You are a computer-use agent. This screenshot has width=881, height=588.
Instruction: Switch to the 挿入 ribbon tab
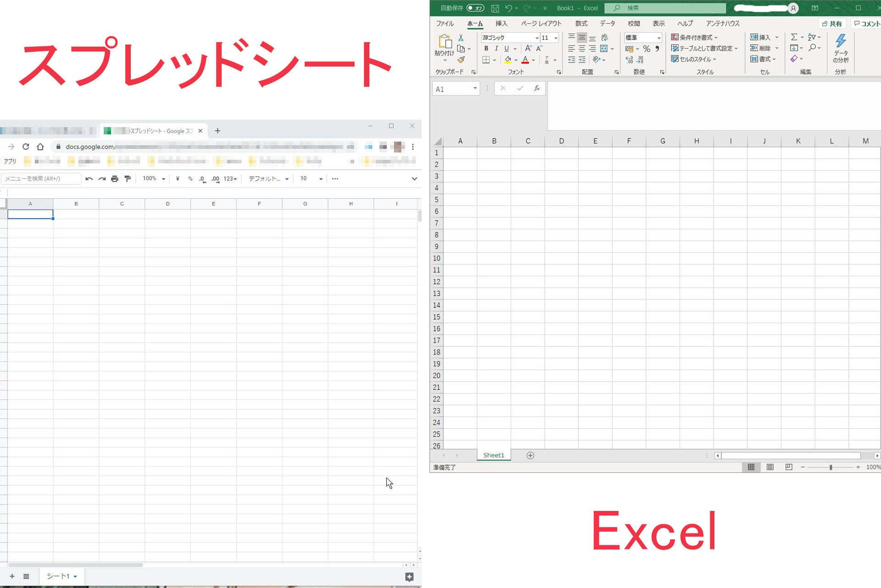coord(502,23)
